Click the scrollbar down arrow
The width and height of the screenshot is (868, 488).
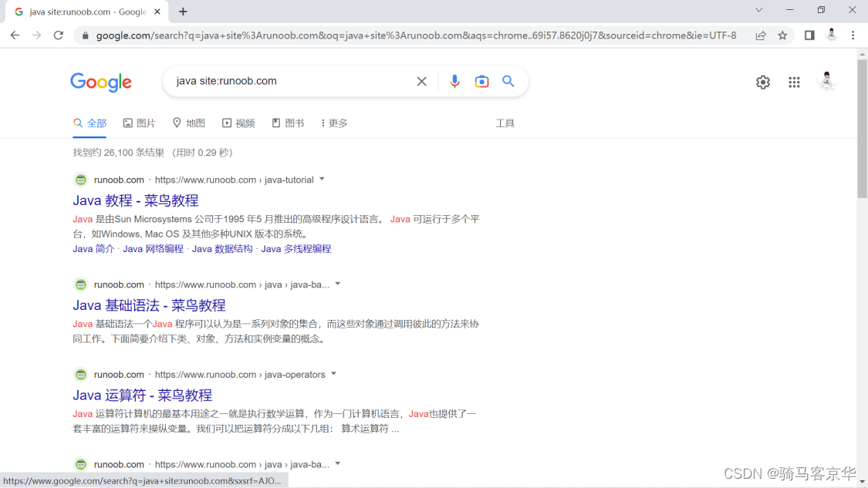863,482
